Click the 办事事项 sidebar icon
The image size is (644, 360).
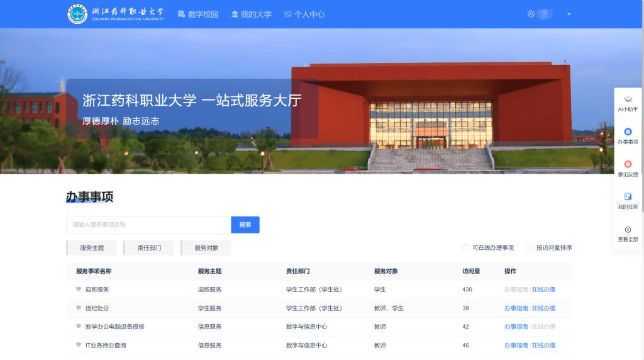coord(628,132)
